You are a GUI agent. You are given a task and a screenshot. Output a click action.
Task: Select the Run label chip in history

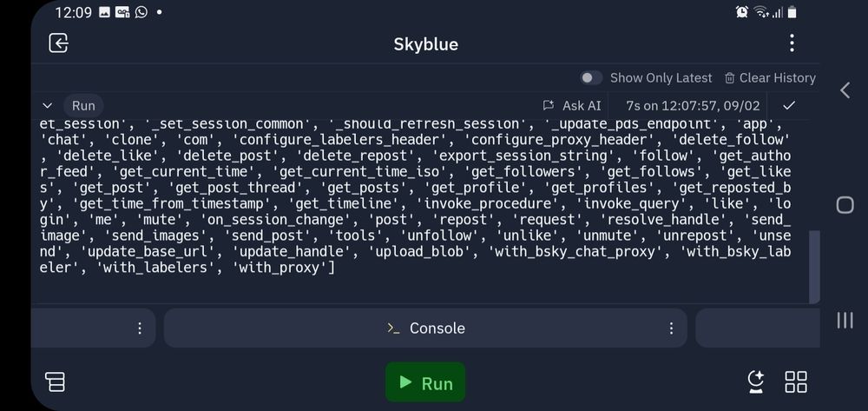83,105
